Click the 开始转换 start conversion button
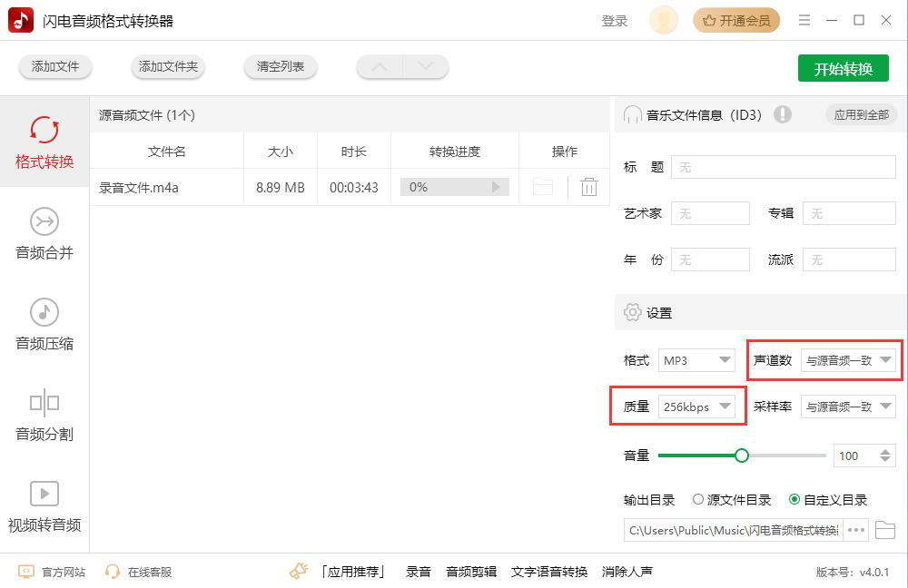 coord(843,67)
